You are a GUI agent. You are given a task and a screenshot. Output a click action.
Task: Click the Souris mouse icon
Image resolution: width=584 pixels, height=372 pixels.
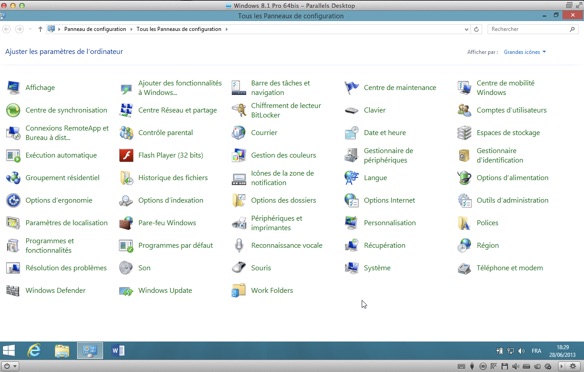239,268
